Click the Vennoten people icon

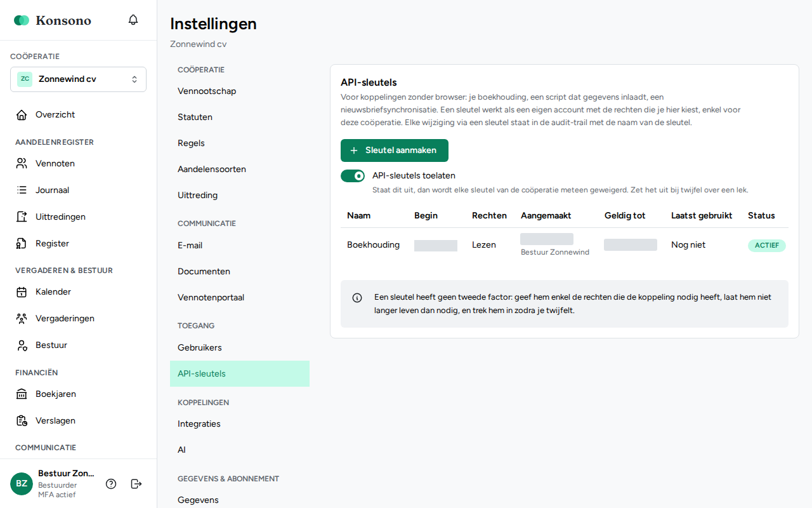point(22,164)
